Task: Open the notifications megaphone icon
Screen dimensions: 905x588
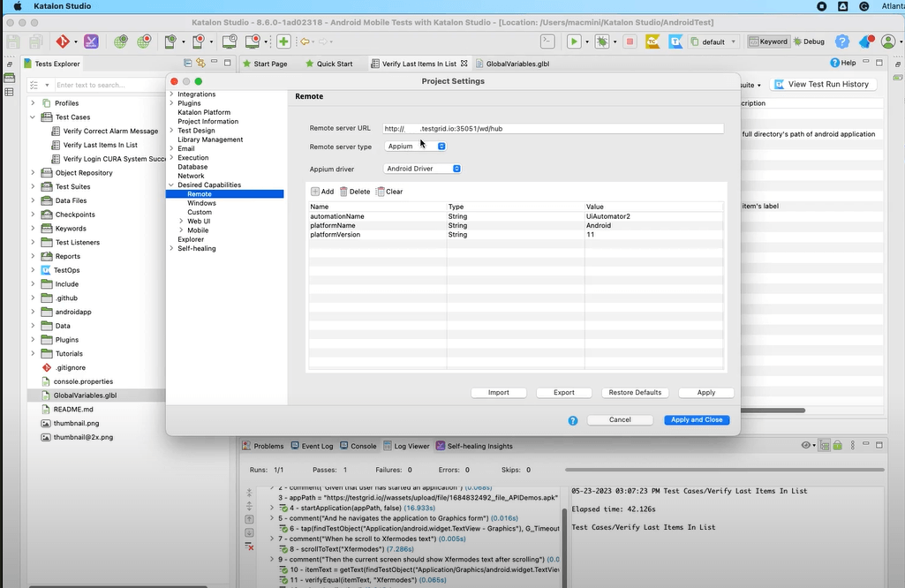Action: [866, 41]
